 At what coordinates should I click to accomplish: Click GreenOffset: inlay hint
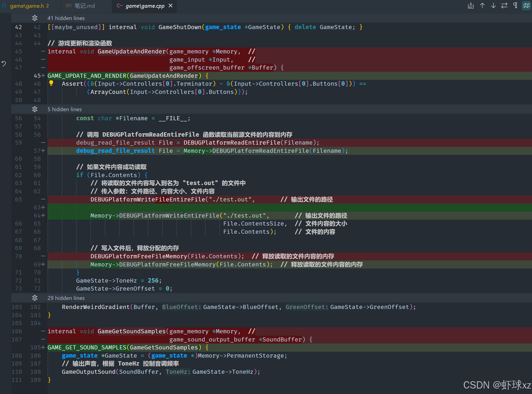[307, 307]
